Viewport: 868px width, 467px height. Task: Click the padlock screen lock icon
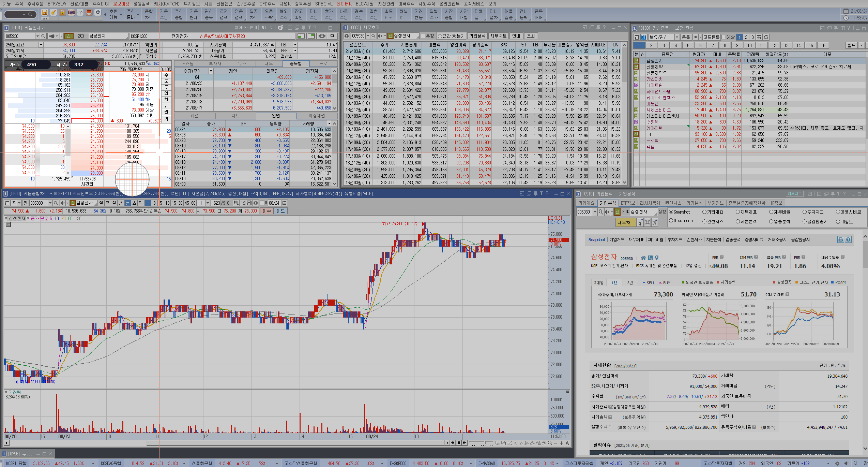point(62,12)
